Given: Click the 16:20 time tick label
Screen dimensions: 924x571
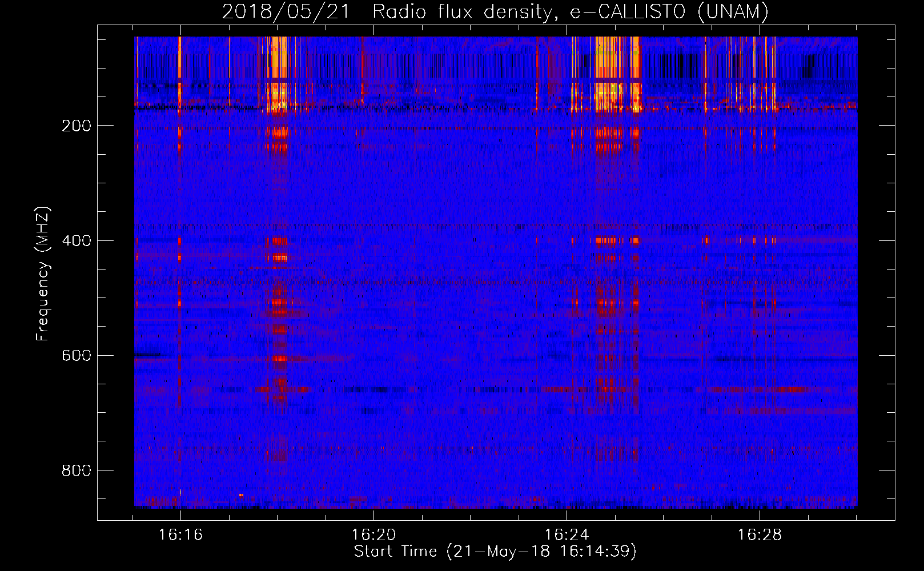Looking at the screenshot, I should pos(373,535).
